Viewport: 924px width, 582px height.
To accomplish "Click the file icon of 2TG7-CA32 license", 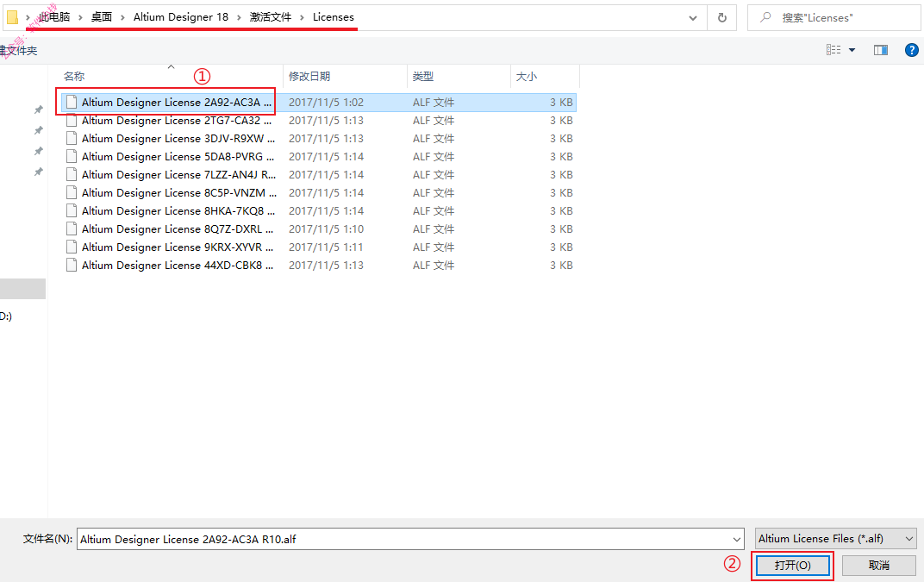I will 72,121.
